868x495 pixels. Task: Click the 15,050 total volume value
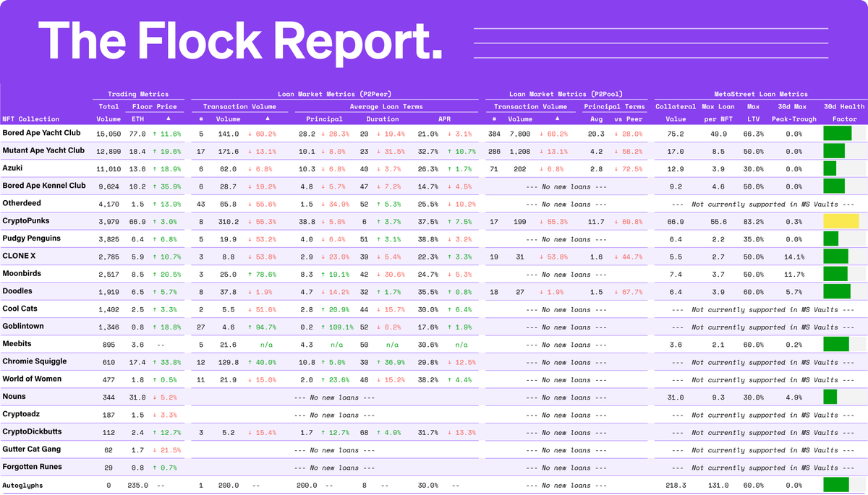[x=109, y=134]
